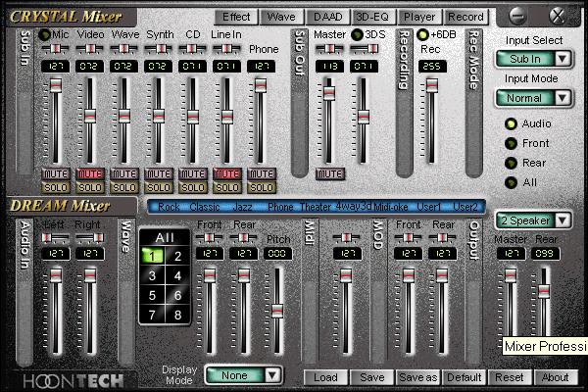Toggle the +6DB boost LED
Image resolution: width=588 pixels, height=392 pixels.
click(422, 35)
